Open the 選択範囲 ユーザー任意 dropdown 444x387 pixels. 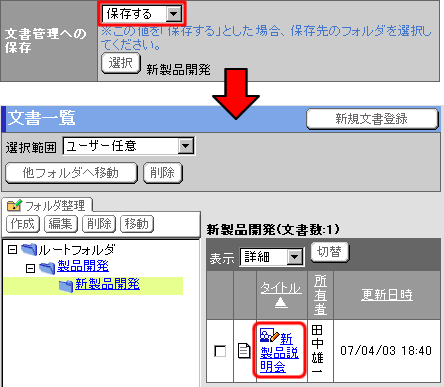pos(129,146)
